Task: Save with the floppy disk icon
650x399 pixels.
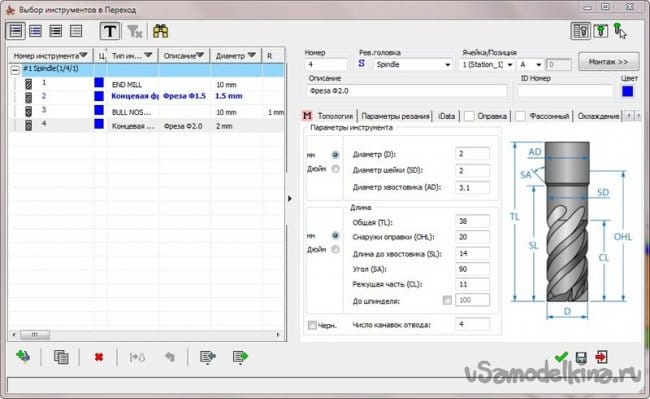Action: (581, 357)
